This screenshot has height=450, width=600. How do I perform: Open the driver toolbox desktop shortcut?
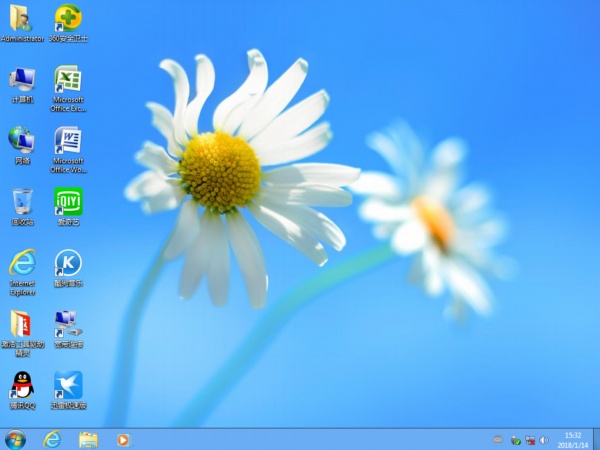coord(22,324)
